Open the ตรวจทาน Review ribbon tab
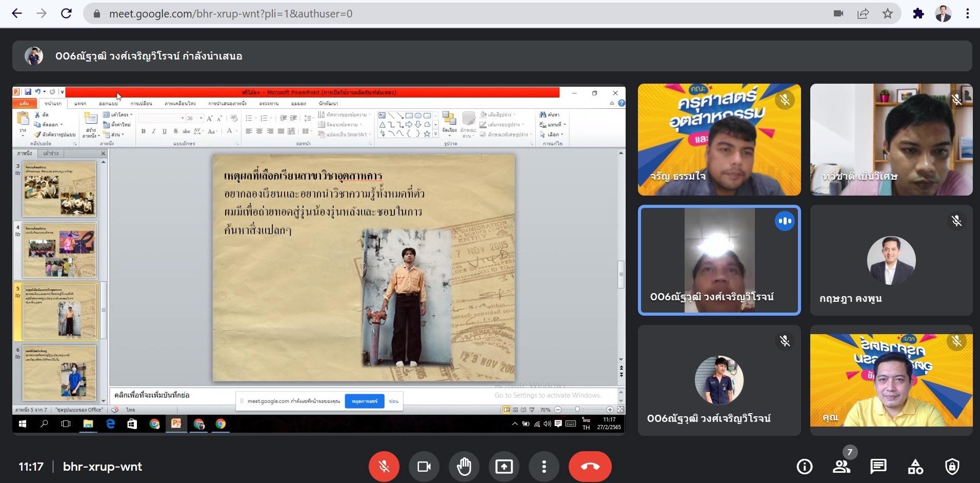This screenshot has height=483, width=980. [269, 103]
